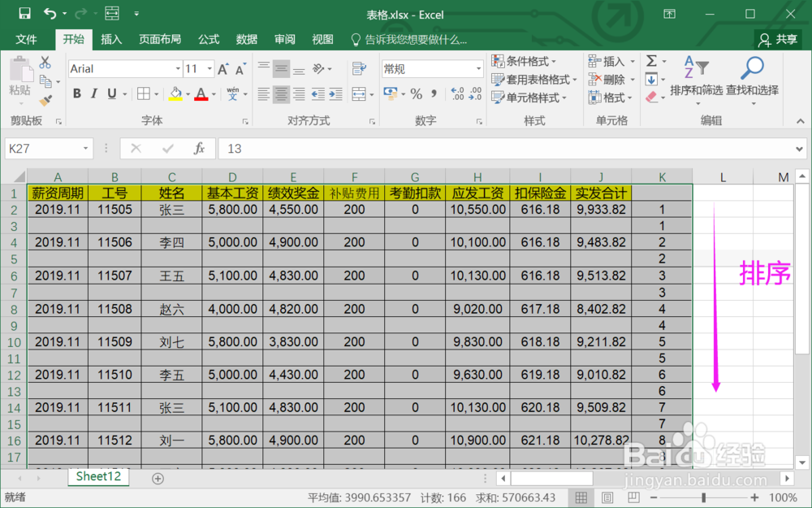Increase decimal places
Viewport: 812px width, 508px height.
(x=458, y=93)
